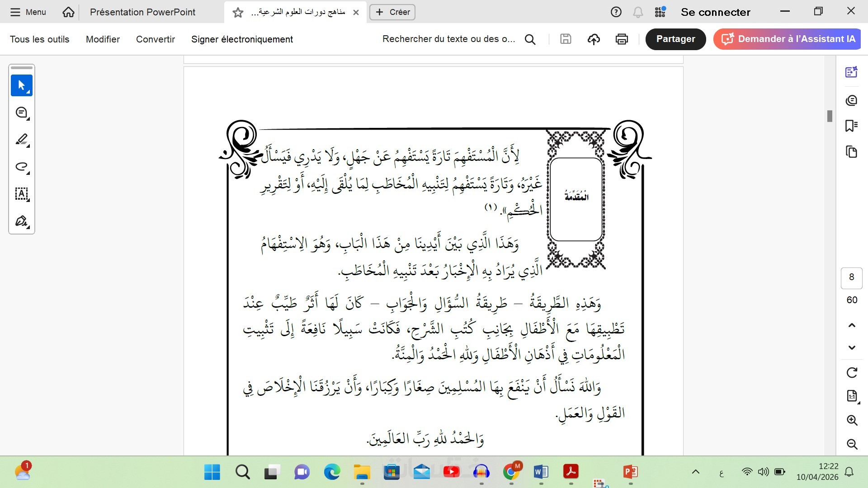Open the fill and sign pen tool
Image resolution: width=868 pixels, height=488 pixels.
[x=22, y=221]
